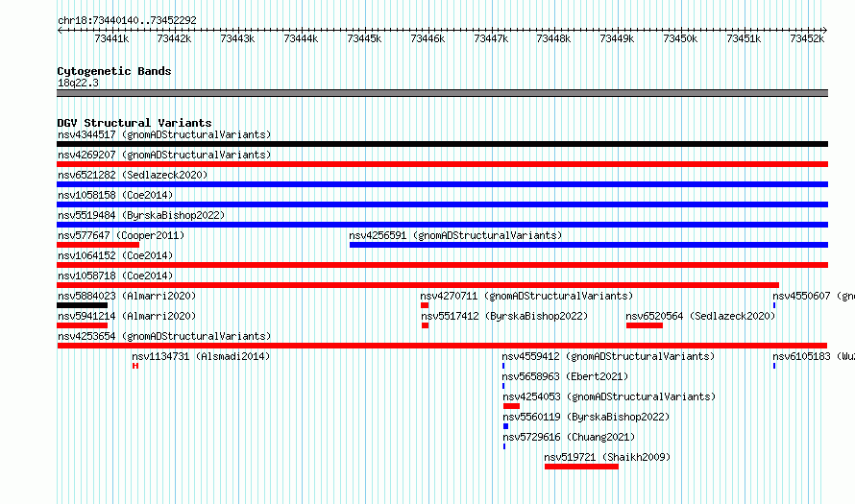Click the DGV Structural Variants track title
This screenshot has height=504, width=855.
tap(134, 123)
